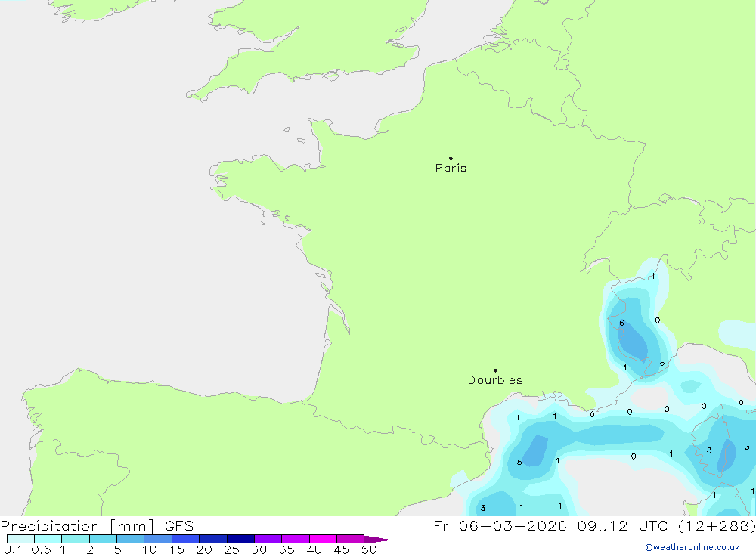The width and height of the screenshot is (756, 554).
Task: Click the legend value '10'
Action: 150,549
